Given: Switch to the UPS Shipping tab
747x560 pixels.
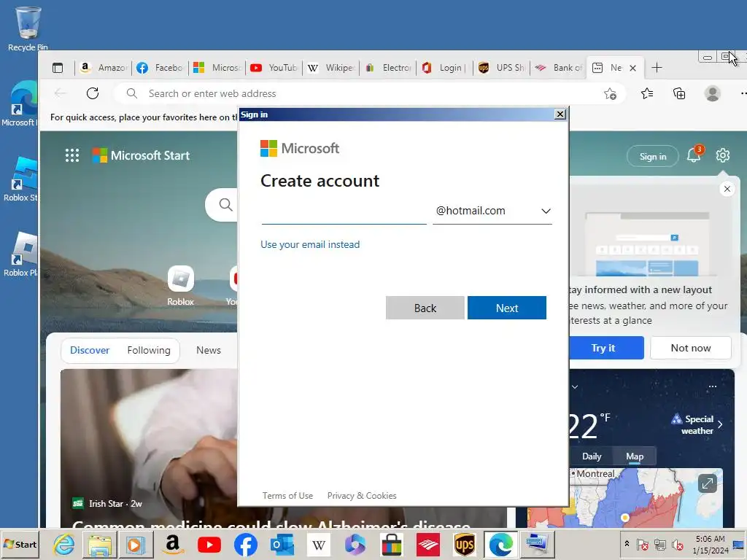Looking at the screenshot, I should (502, 68).
